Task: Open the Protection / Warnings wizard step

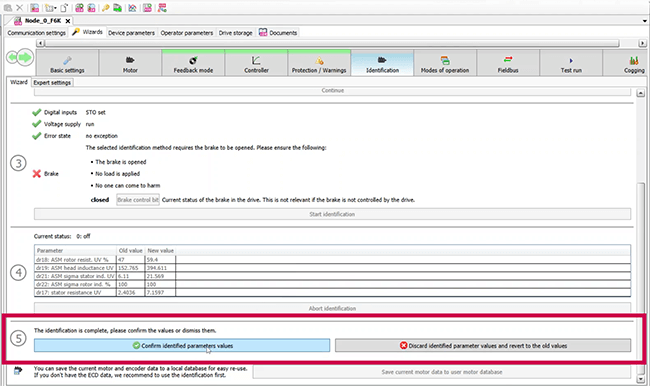Action: (319, 63)
